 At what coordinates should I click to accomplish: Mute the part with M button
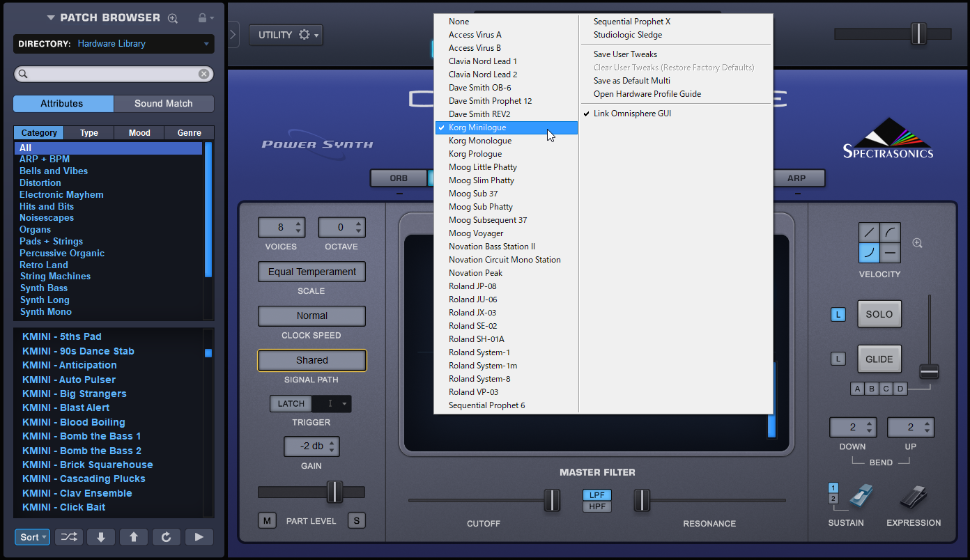pos(267,520)
